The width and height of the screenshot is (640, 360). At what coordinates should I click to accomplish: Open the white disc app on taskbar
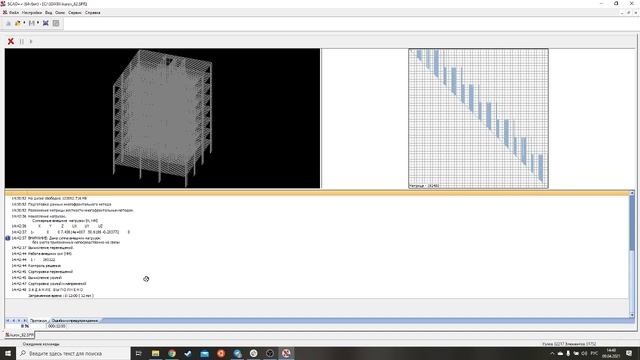coord(253,353)
